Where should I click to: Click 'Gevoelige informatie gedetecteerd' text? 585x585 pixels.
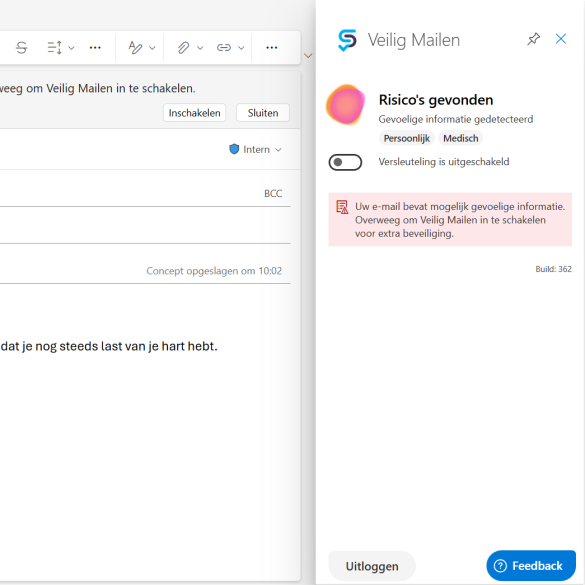coord(456,119)
